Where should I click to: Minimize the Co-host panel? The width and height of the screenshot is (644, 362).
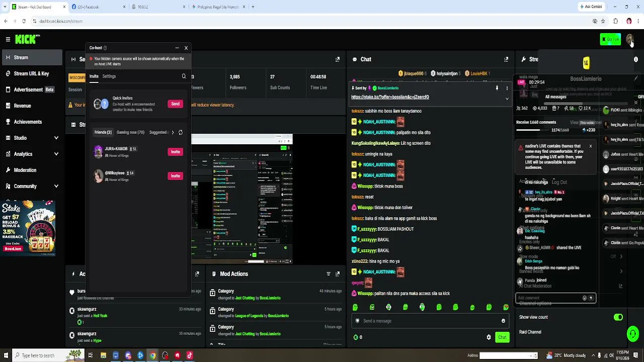(x=177, y=48)
